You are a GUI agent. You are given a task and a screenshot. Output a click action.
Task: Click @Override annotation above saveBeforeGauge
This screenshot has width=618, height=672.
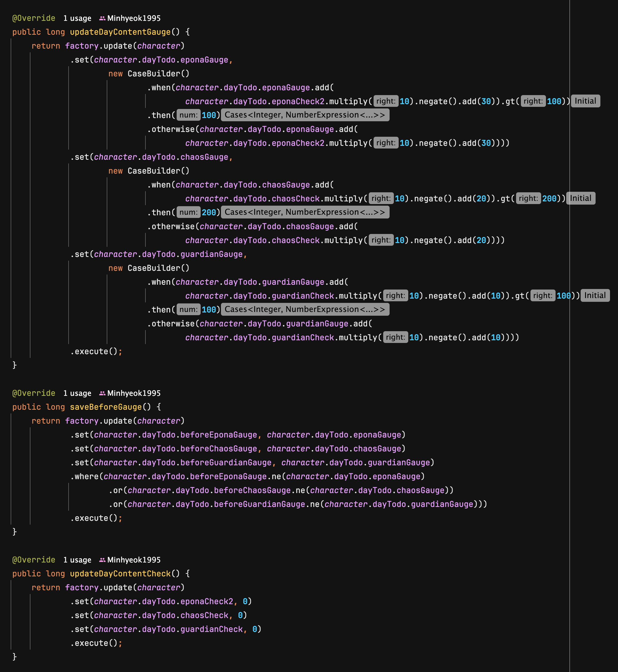click(34, 393)
